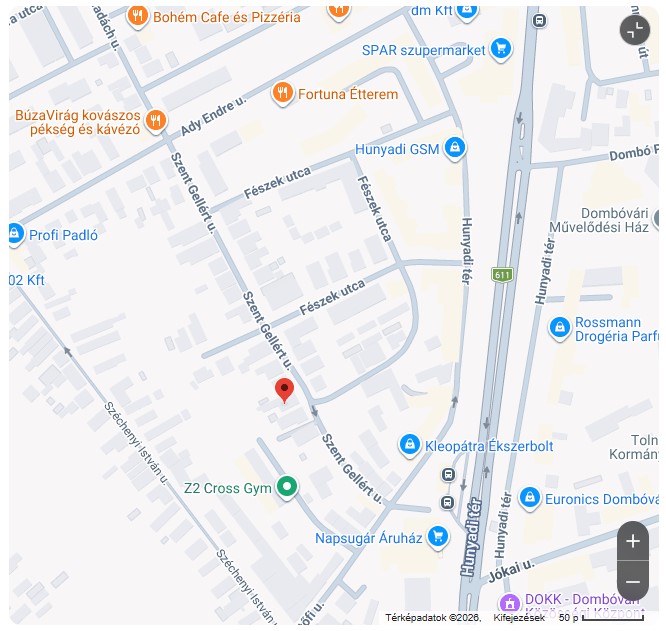
Task: Open the Kleopátra Ékszerbolt shop marker
Action: pyautogui.click(x=410, y=445)
